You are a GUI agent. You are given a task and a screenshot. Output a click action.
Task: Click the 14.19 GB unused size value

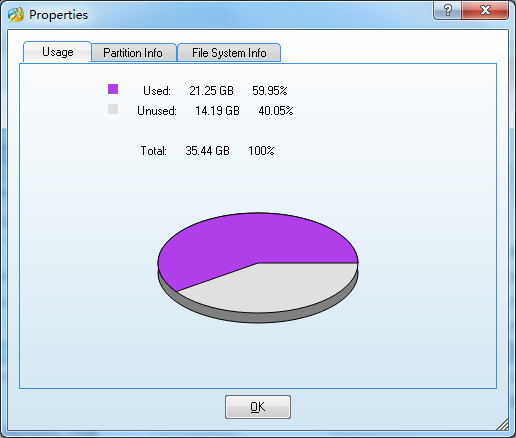coord(217,111)
